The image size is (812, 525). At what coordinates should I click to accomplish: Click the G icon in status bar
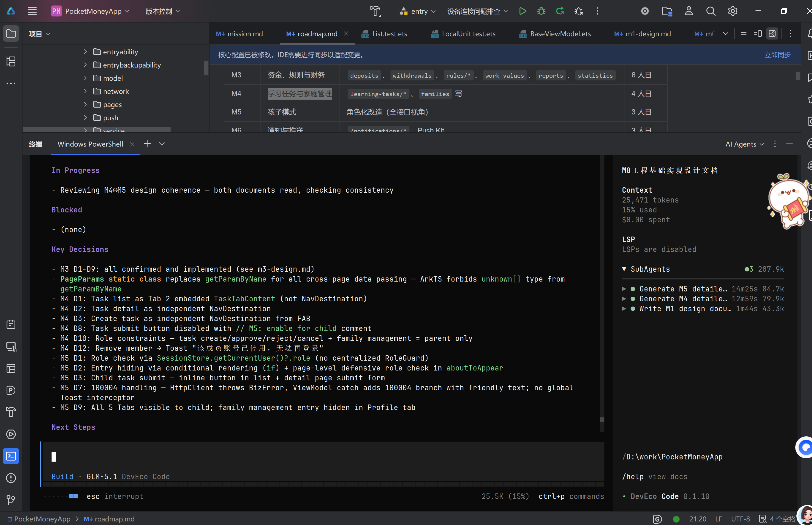pyautogui.click(x=657, y=519)
